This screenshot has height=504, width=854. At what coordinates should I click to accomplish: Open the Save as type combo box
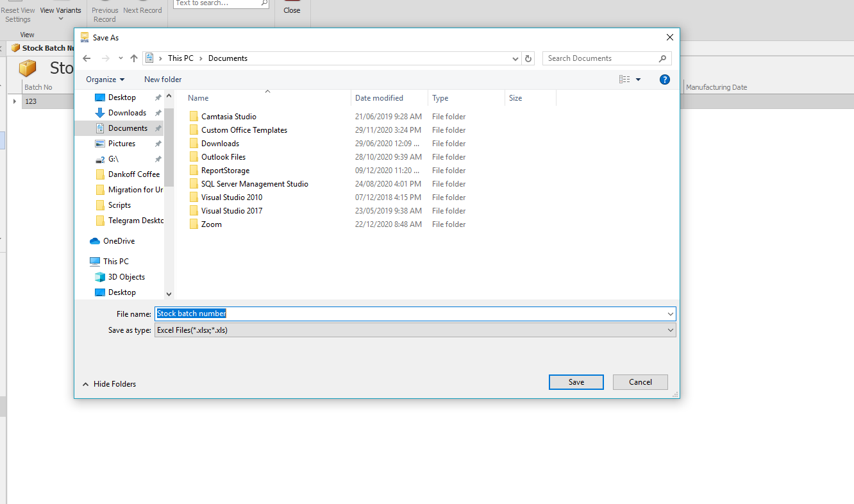[415, 330]
